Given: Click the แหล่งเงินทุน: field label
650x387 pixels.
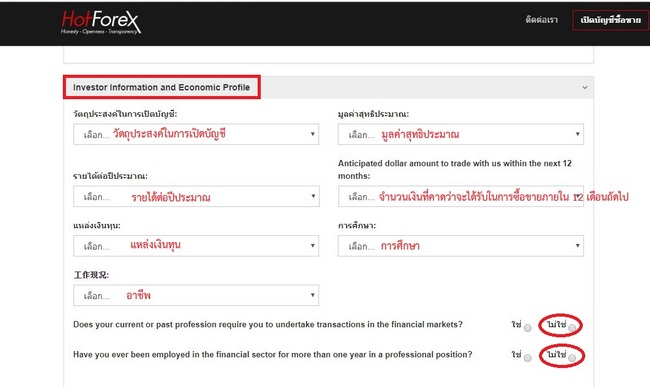Looking at the screenshot, I should click(97, 226).
